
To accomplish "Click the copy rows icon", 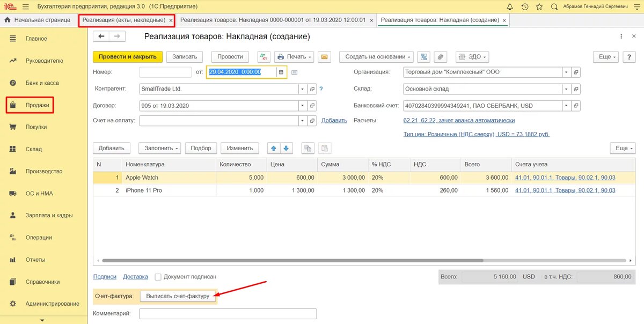I will [x=308, y=148].
